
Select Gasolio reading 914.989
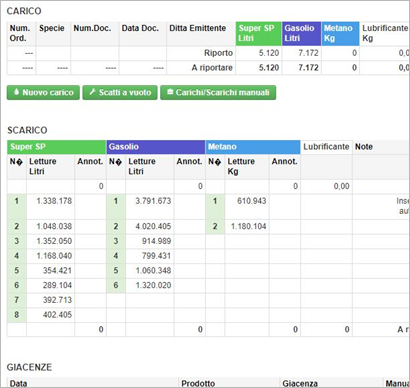pos(156,241)
